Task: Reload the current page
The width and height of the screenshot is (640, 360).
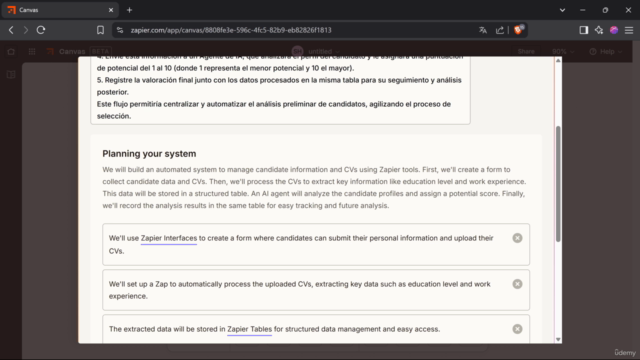Action: (41, 30)
